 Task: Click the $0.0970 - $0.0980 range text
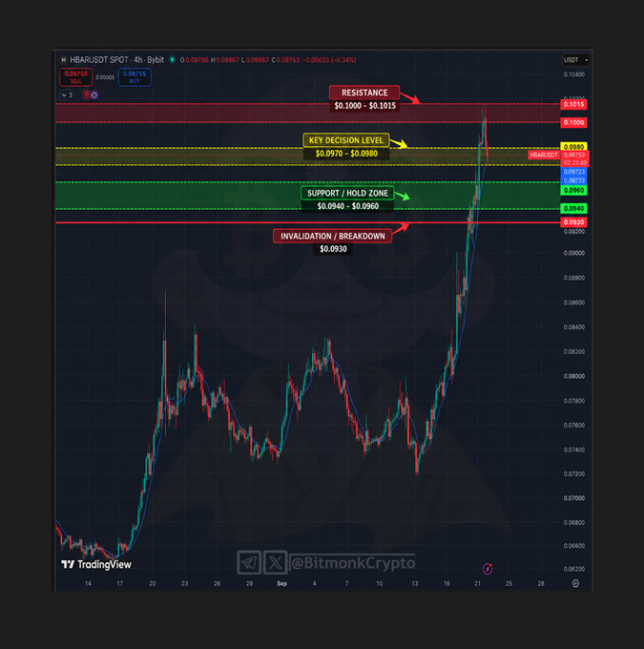click(x=346, y=154)
